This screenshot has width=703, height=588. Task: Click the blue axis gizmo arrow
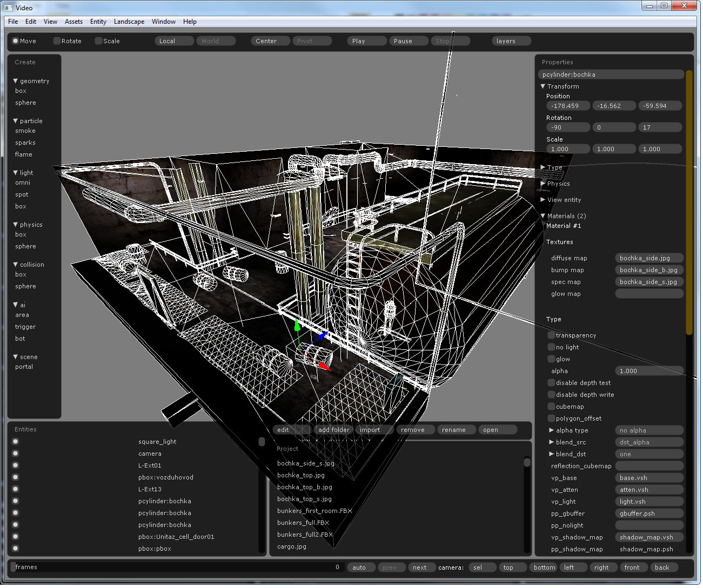pyautogui.click(x=323, y=335)
